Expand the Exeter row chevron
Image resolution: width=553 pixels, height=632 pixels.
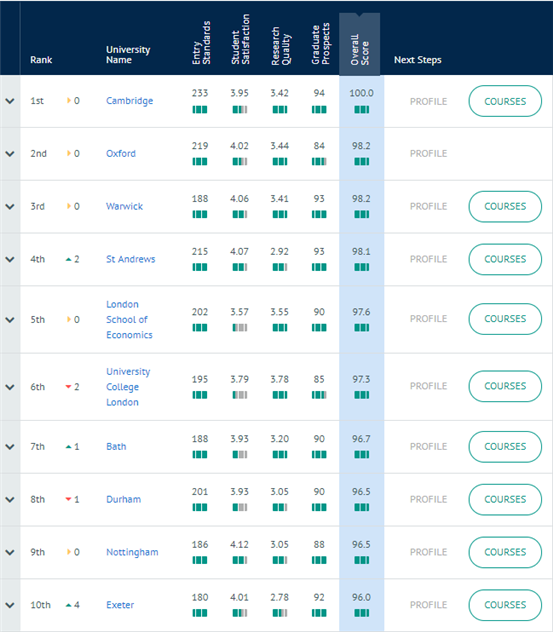pyautogui.click(x=10, y=605)
